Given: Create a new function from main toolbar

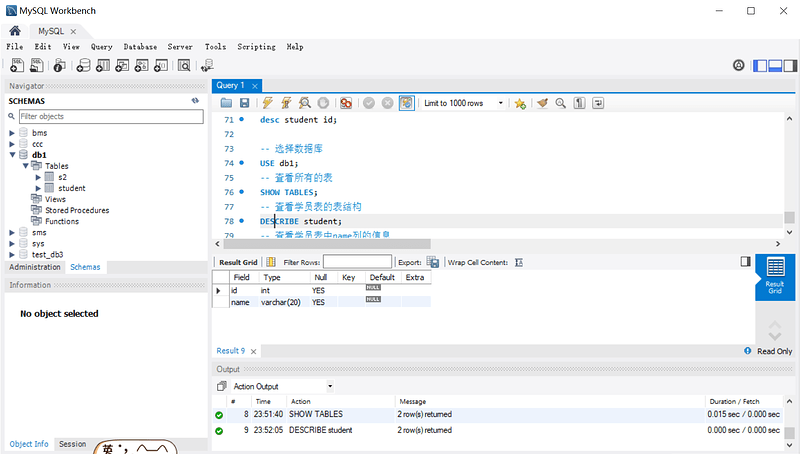Looking at the screenshot, I should click(x=161, y=65).
